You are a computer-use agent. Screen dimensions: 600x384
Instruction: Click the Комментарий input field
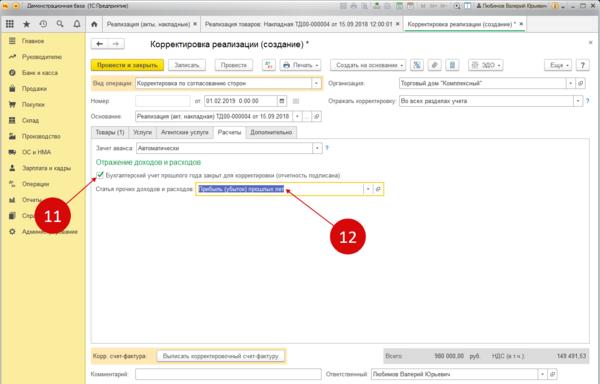tap(228, 374)
